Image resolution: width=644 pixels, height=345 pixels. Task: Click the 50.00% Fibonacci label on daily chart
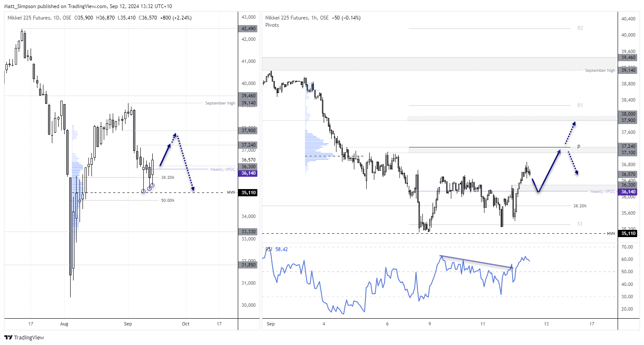click(x=168, y=201)
